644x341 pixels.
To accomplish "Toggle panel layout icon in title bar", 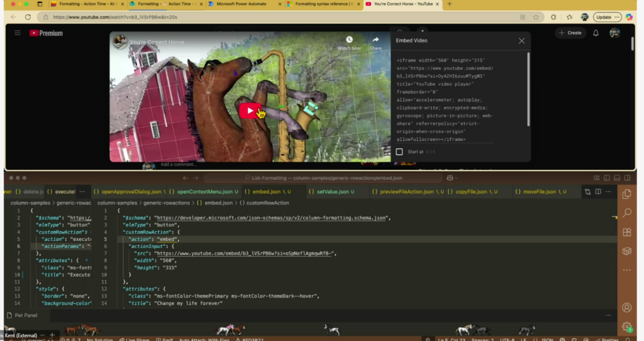I will click(x=617, y=178).
